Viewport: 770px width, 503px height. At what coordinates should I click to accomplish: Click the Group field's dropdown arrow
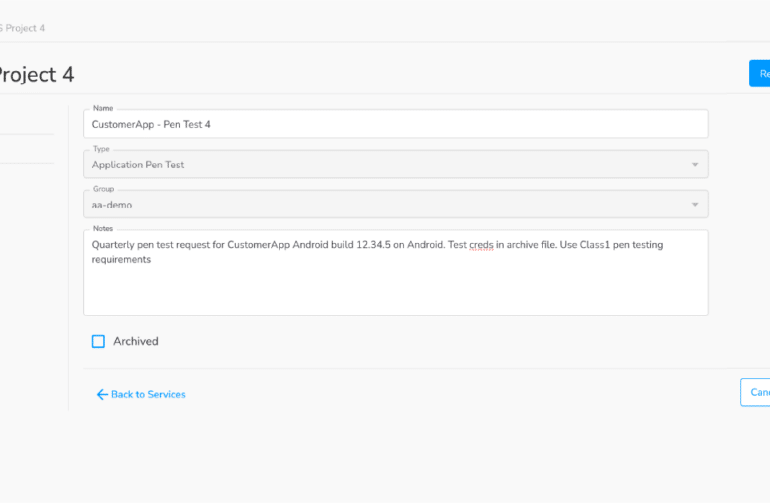coord(695,205)
